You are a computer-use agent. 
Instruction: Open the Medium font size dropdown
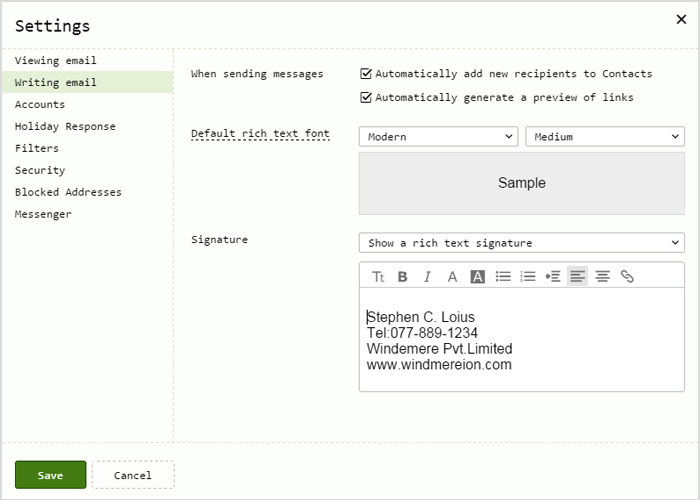pyautogui.click(x=605, y=137)
